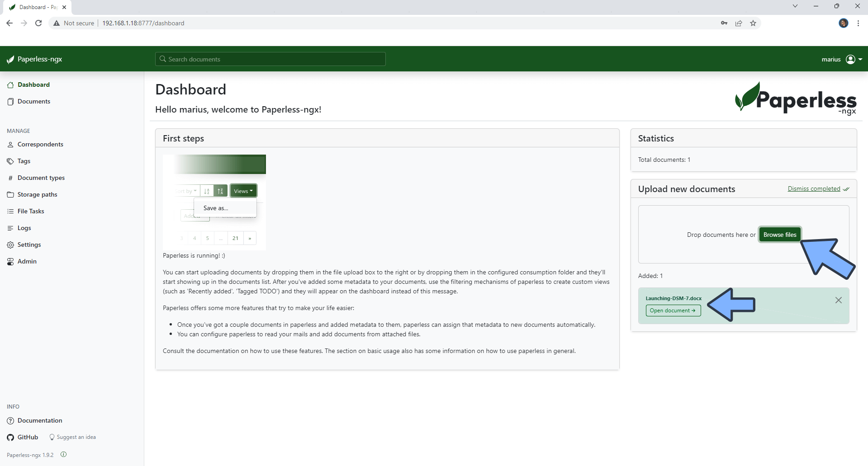Screen dimensions: 868x466
Task: Open the marius account dropdown
Action: point(841,59)
